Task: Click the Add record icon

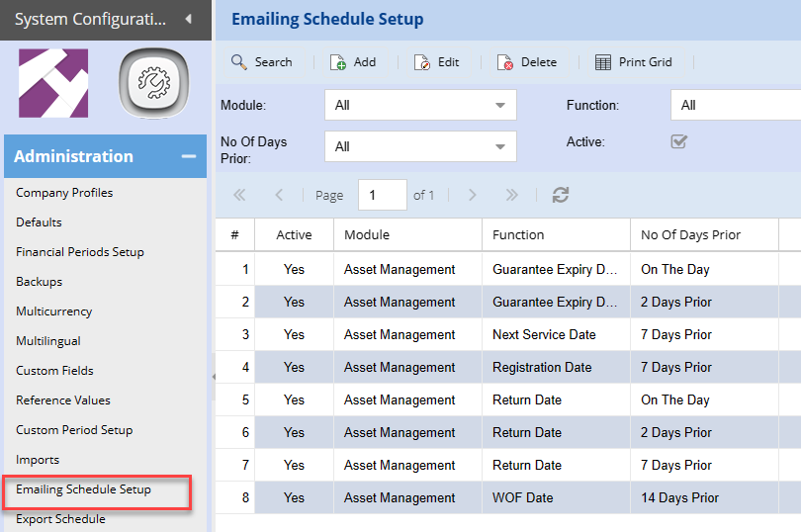Action: 337,62
